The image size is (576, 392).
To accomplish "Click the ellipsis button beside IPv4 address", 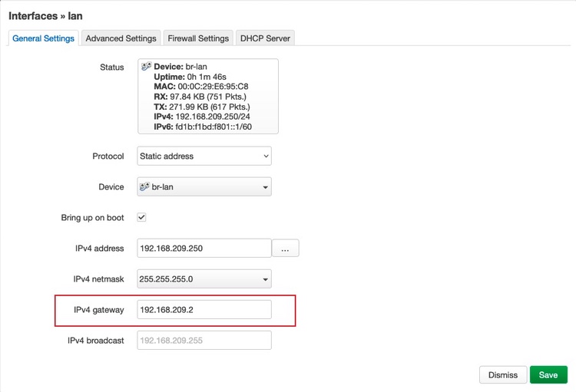I will coord(285,249).
